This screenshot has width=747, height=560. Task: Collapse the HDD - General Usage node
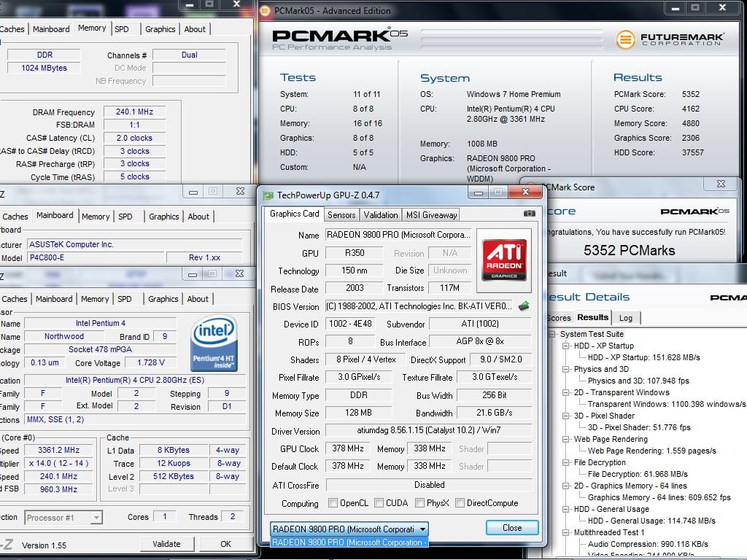[x=566, y=509]
